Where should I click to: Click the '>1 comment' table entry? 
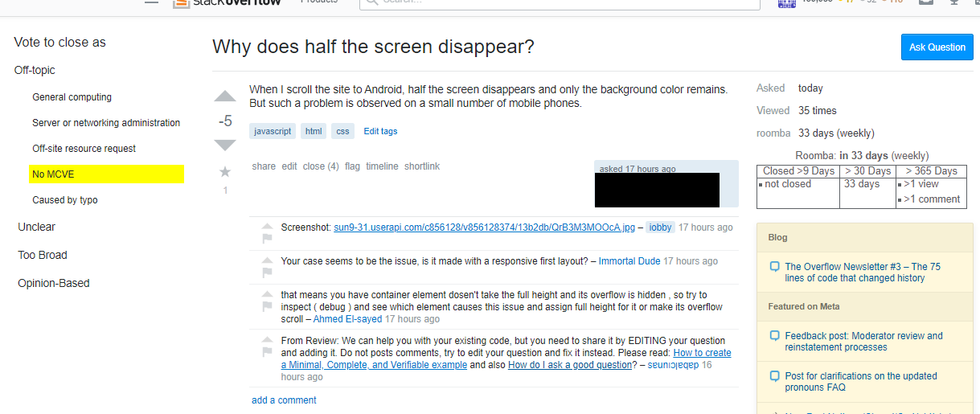[932, 199]
